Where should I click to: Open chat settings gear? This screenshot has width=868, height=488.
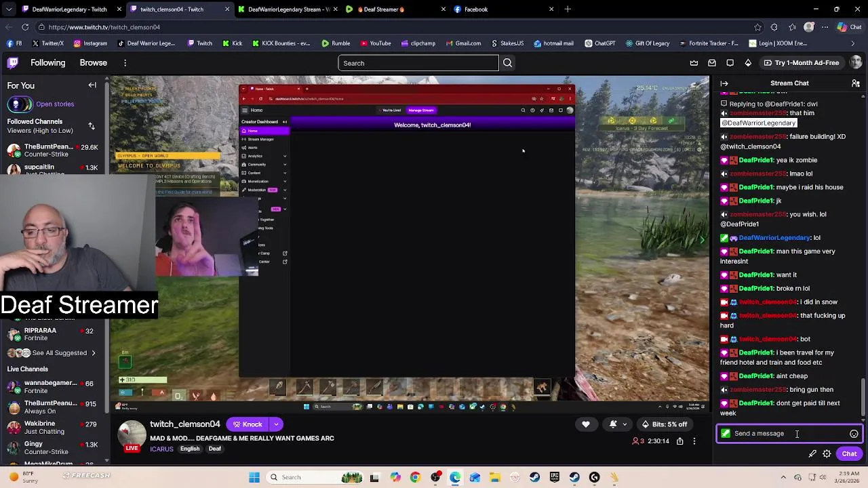[x=827, y=454]
